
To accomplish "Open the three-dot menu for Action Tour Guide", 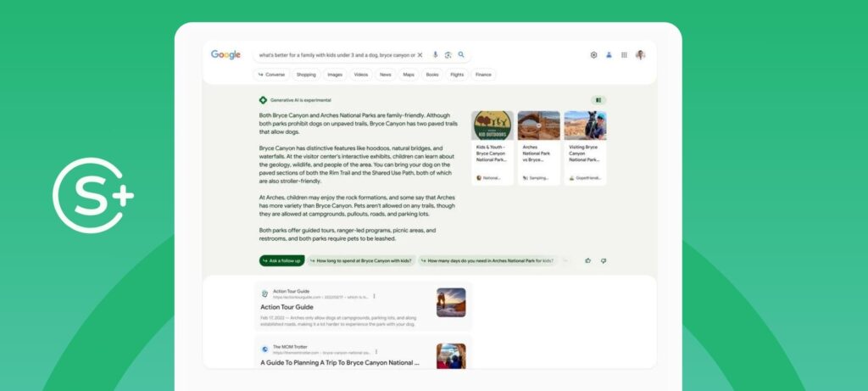I will click(374, 296).
